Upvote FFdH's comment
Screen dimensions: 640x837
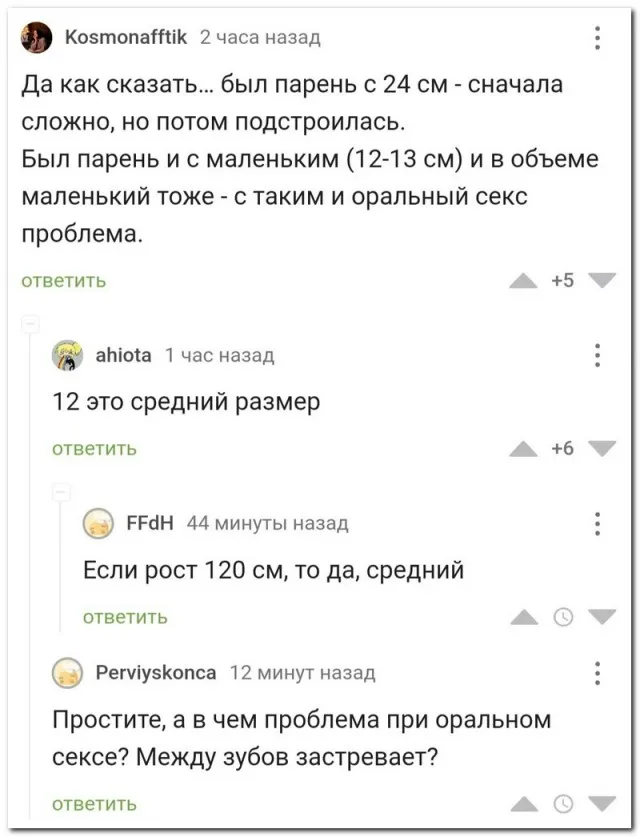point(523,617)
